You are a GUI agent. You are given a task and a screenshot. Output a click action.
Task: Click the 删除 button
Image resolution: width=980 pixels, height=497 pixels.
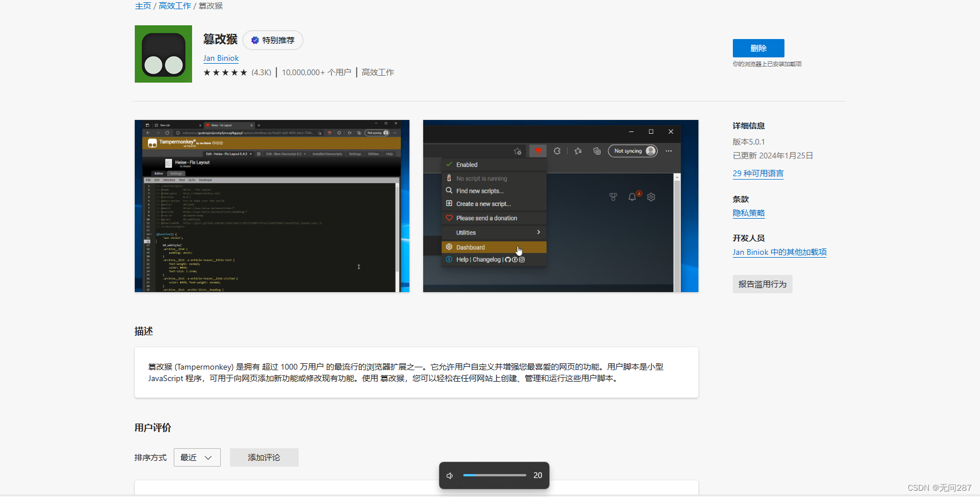(758, 48)
